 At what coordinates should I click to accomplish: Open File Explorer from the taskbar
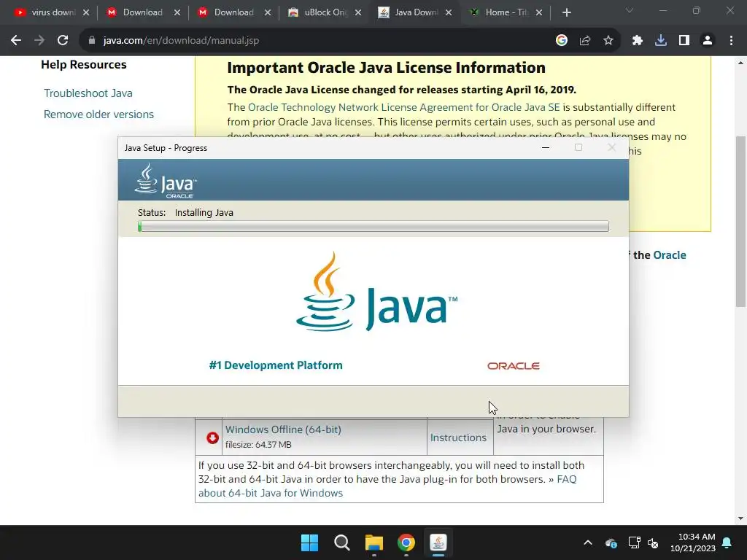374,542
